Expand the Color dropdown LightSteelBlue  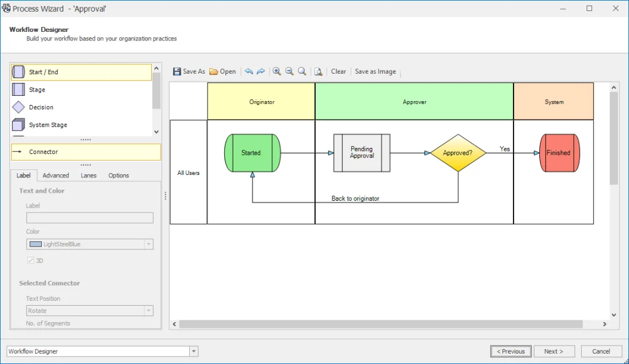point(148,244)
